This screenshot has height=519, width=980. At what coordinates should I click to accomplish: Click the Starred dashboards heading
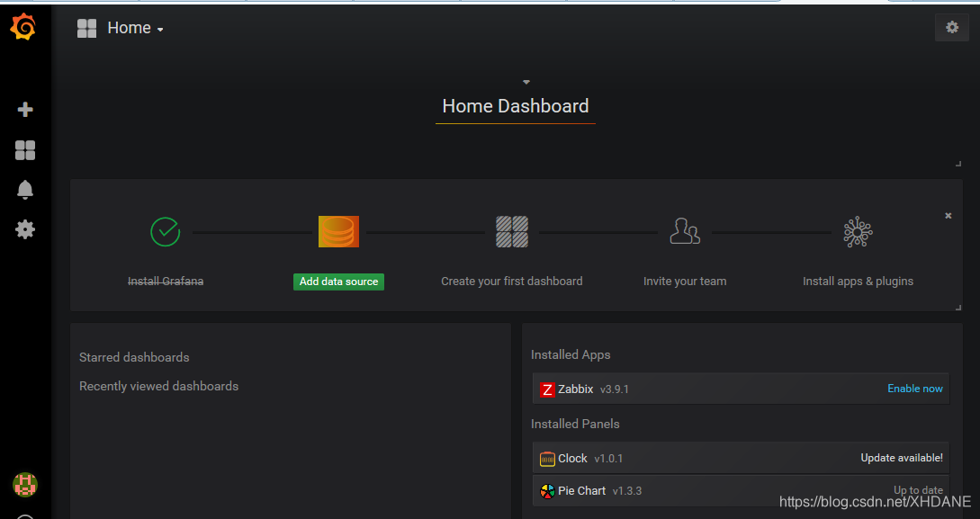coord(134,357)
